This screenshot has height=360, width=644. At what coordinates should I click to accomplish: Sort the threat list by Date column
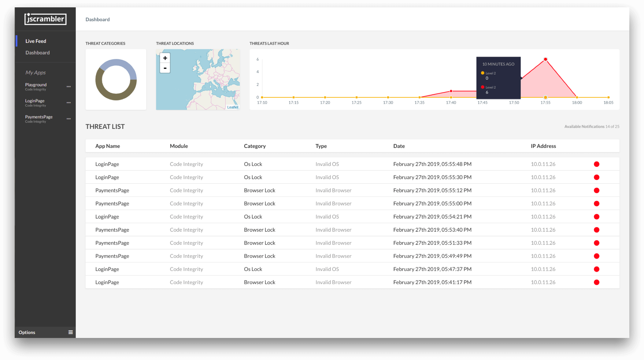(399, 146)
